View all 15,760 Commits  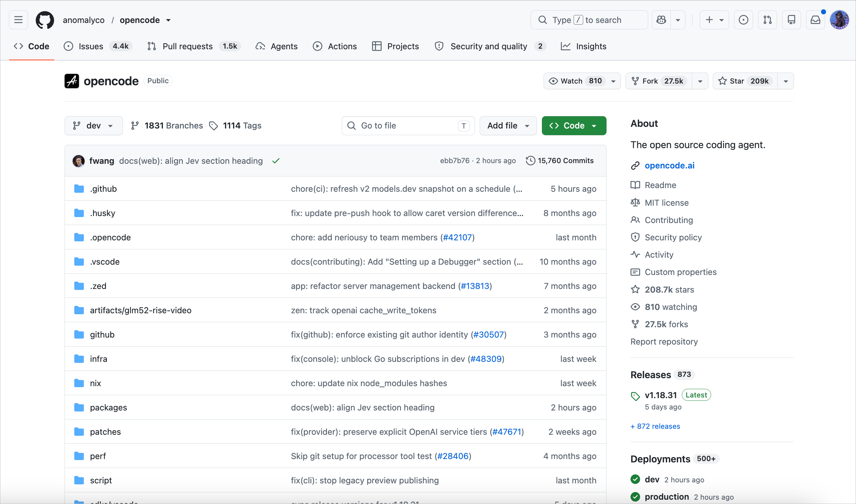(x=560, y=161)
